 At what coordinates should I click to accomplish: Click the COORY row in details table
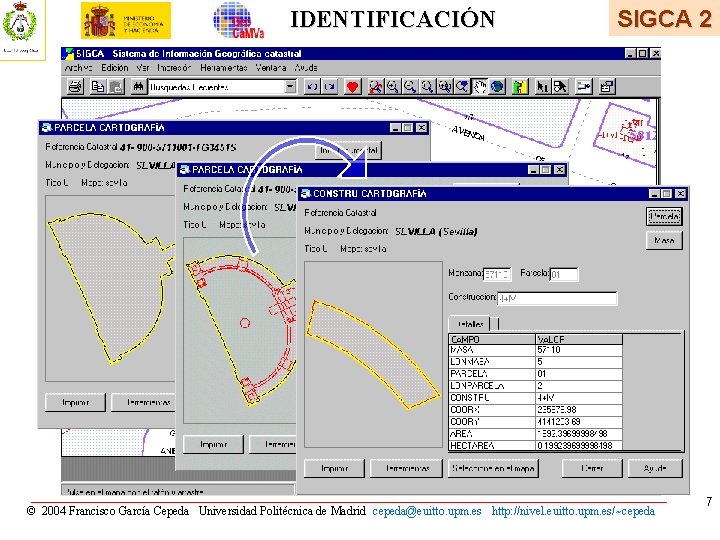pyautogui.click(x=535, y=422)
